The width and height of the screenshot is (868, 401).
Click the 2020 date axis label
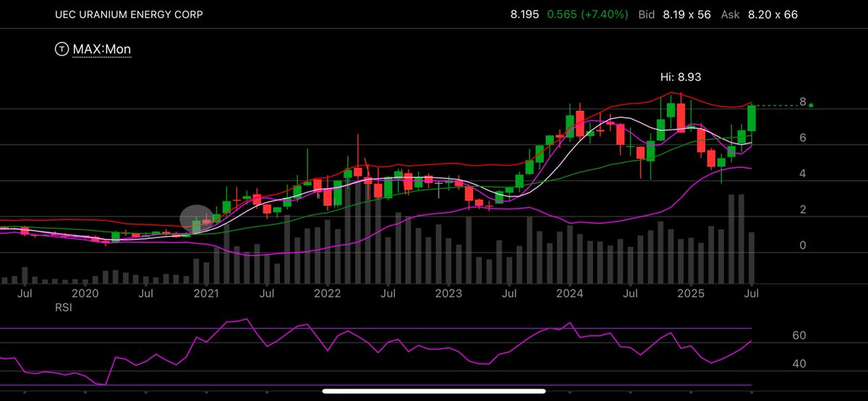(85, 293)
